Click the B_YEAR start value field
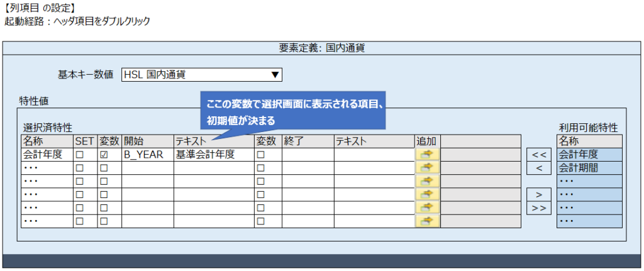 pyautogui.click(x=147, y=154)
